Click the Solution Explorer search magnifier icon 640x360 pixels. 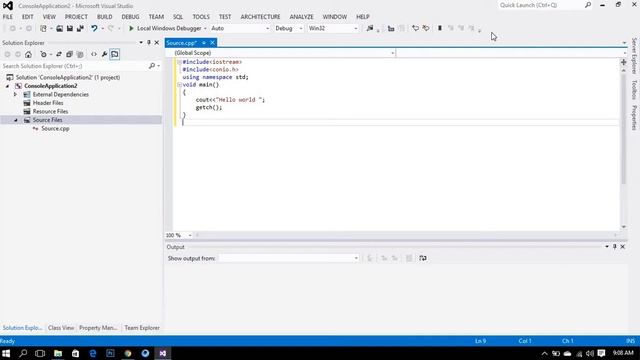pos(152,66)
